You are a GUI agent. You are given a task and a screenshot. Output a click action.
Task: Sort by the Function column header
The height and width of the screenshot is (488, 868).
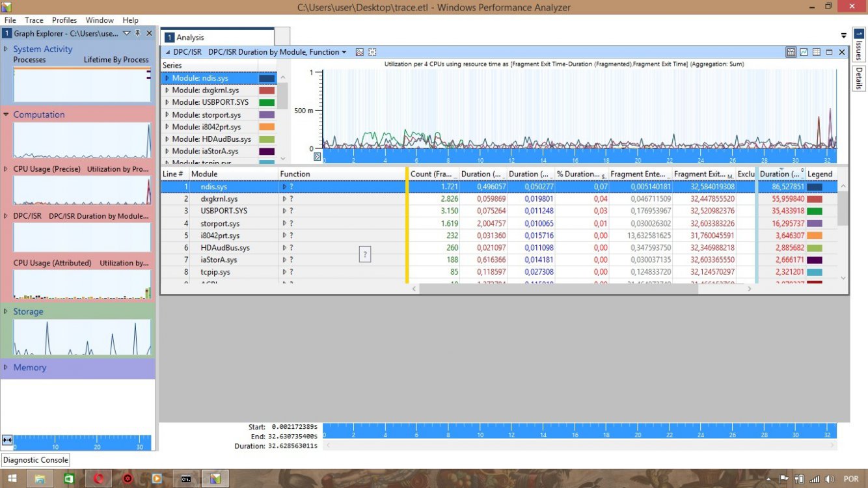tap(342, 174)
